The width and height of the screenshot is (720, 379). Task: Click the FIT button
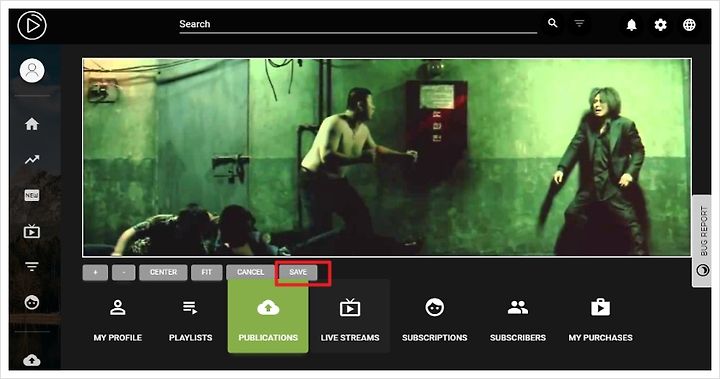tap(207, 272)
